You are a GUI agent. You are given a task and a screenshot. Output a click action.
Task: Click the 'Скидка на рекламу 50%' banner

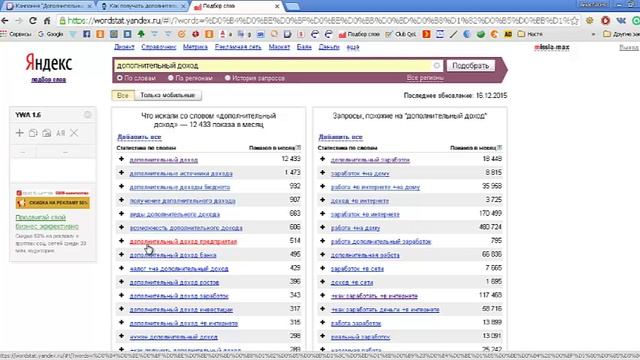click(53, 203)
